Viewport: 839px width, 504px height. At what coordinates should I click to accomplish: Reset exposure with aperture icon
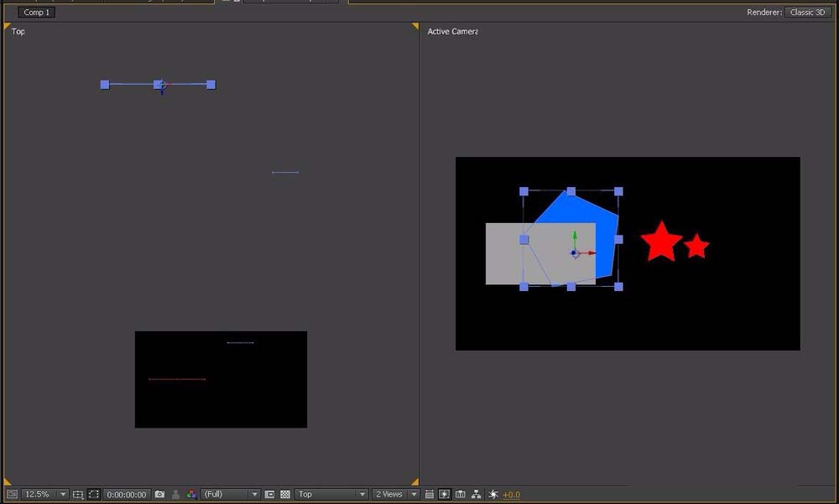[x=492, y=495]
